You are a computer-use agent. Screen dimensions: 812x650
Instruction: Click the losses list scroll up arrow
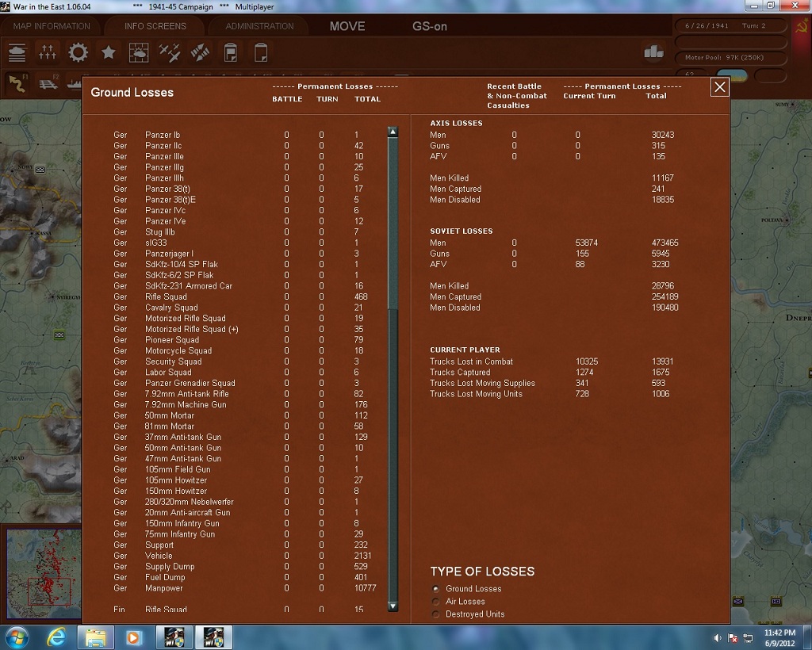pyautogui.click(x=393, y=132)
